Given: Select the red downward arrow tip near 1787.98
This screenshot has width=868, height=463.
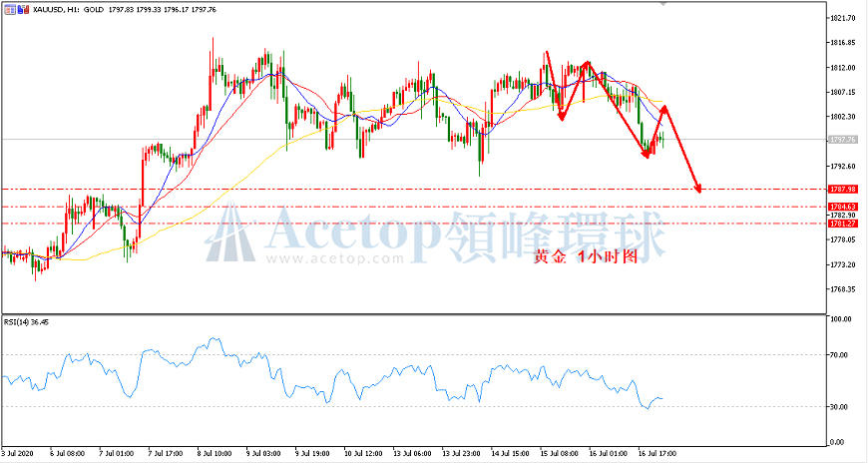Looking at the screenshot, I should pyautogui.click(x=698, y=189).
